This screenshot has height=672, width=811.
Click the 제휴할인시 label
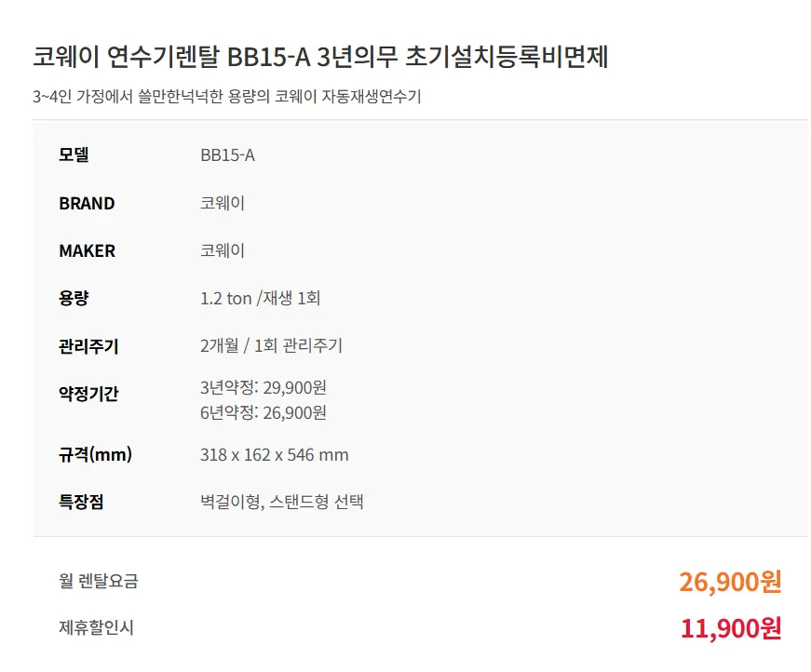(96, 628)
